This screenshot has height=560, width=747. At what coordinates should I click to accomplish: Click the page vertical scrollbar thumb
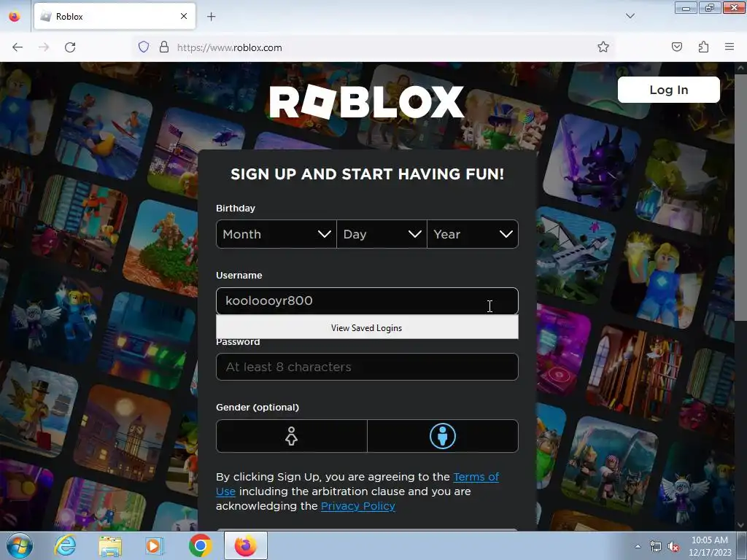click(740, 198)
